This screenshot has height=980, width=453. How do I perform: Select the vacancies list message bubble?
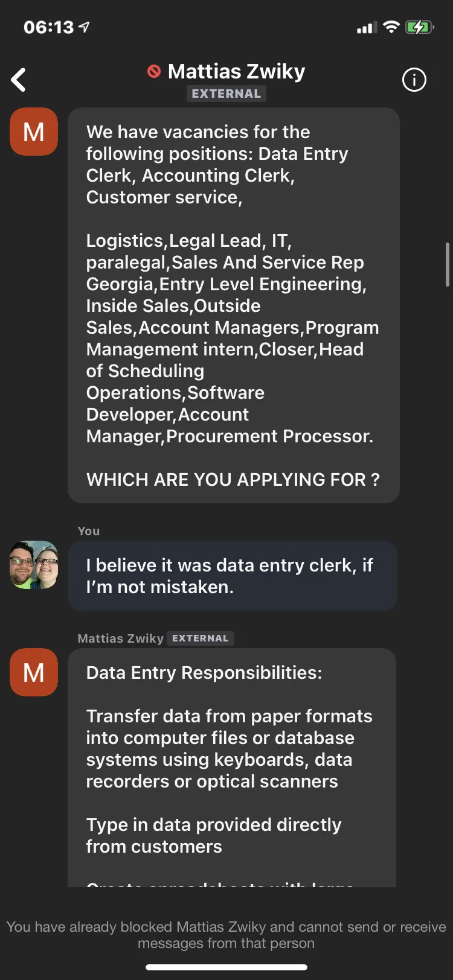(x=234, y=305)
